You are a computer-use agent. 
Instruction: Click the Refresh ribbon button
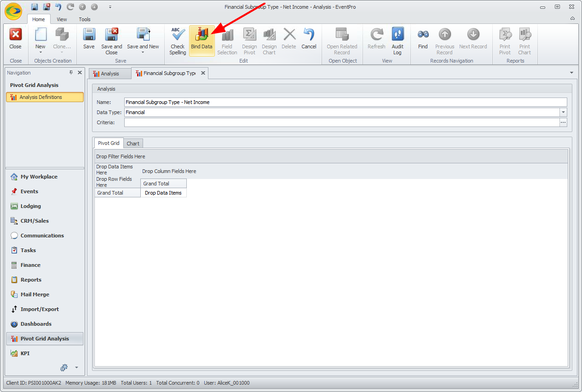[x=376, y=39]
